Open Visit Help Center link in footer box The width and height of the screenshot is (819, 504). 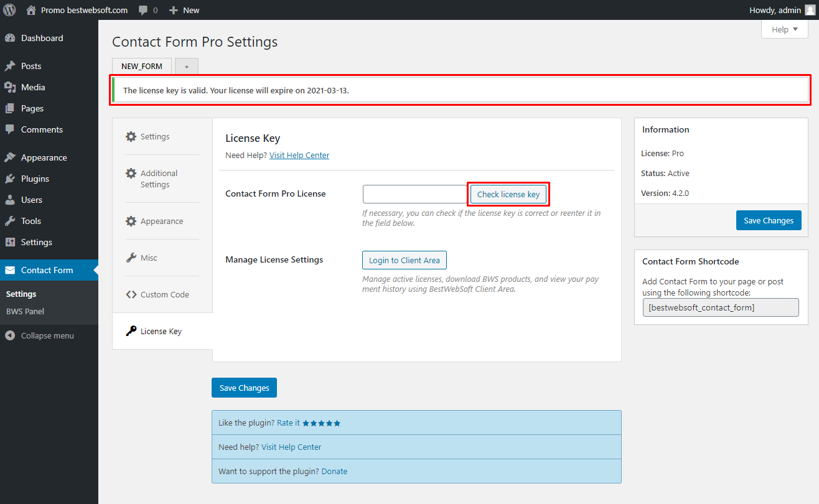click(x=291, y=447)
